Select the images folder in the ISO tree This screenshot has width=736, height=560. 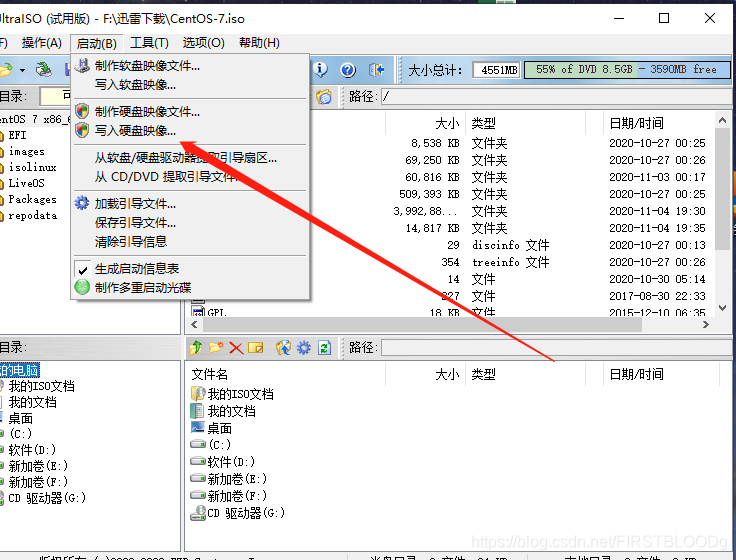tap(26, 151)
